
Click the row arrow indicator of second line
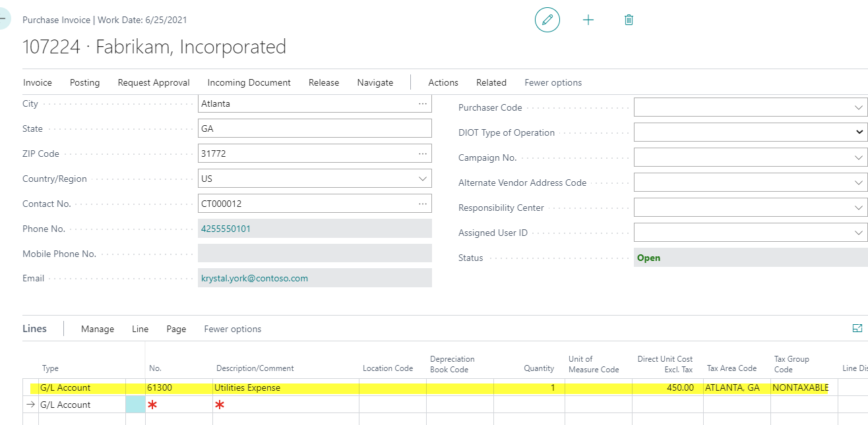pos(30,405)
